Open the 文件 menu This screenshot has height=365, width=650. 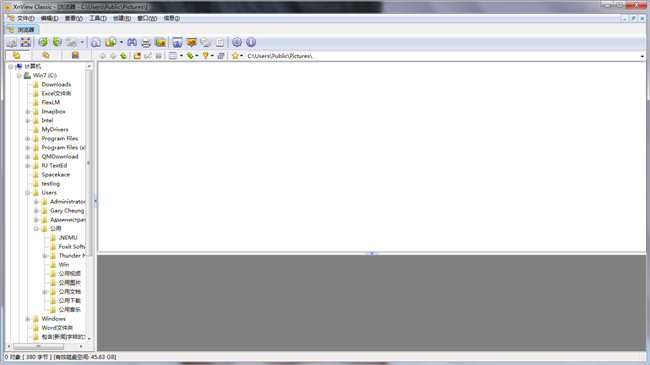click(x=26, y=18)
